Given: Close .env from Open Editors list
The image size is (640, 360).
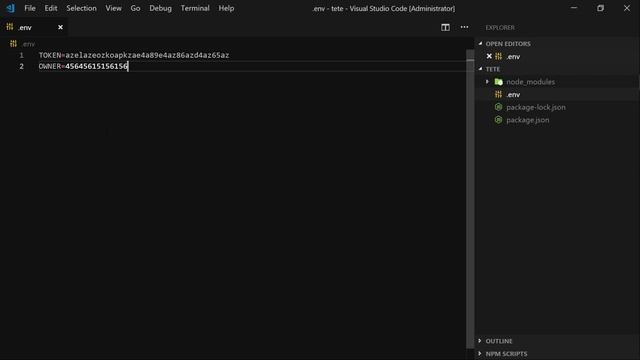Looking at the screenshot, I should (x=489, y=56).
